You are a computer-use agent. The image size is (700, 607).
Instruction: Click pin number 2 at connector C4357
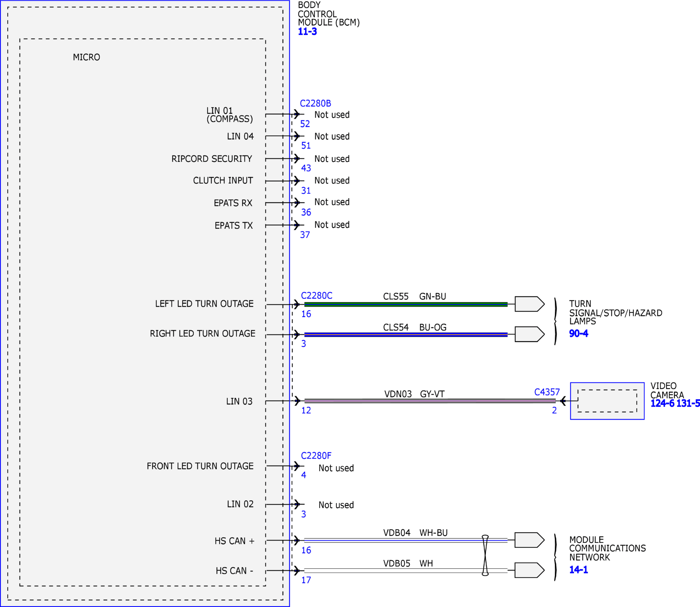[554, 411]
